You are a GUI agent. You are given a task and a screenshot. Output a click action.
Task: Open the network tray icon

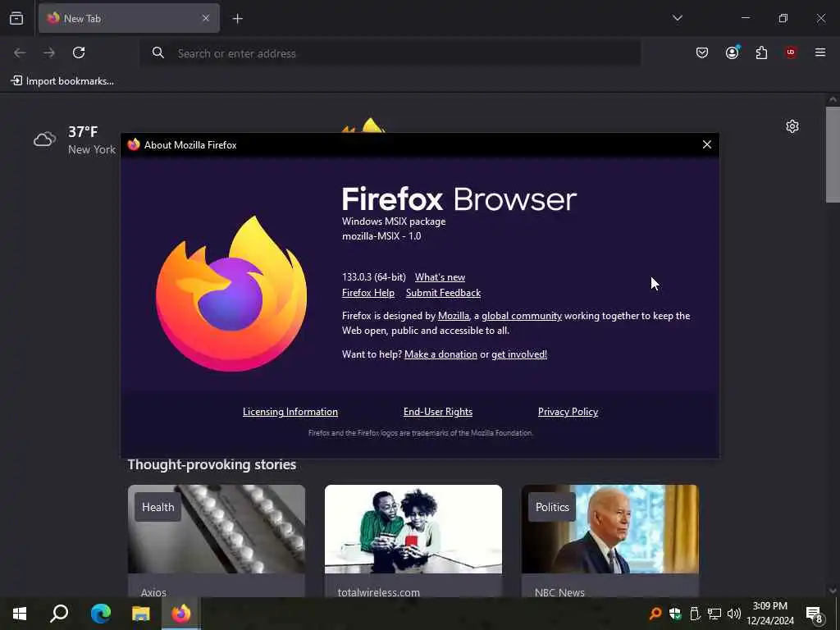click(714, 614)
